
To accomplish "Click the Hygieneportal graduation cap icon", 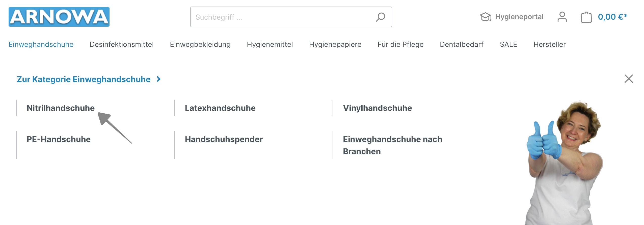I will point(485,17).
